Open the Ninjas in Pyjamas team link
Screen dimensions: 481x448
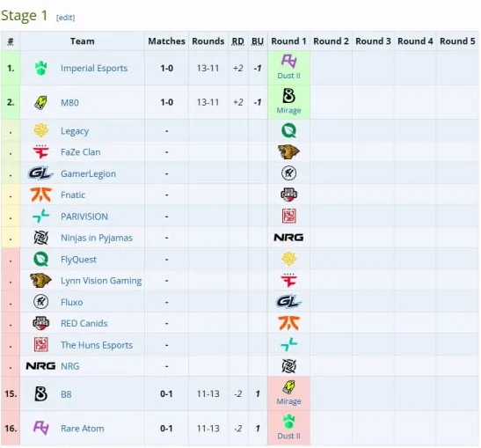[x=97, y=238]
